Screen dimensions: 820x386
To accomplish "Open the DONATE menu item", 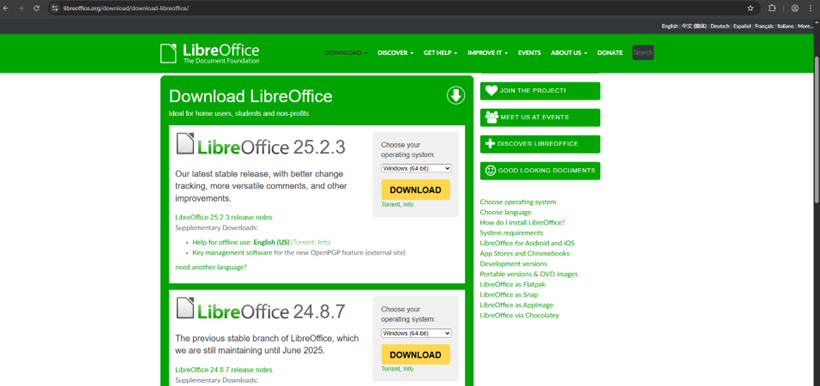I will 610,53.
